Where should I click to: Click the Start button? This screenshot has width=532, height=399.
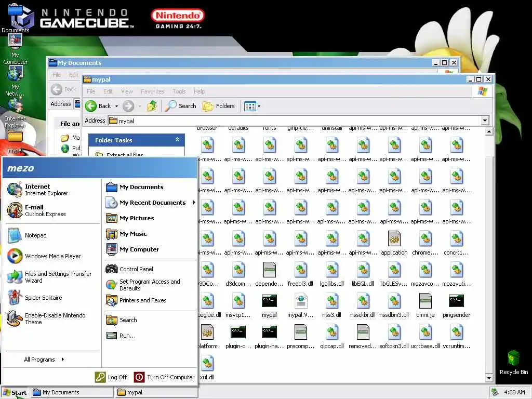15,393
